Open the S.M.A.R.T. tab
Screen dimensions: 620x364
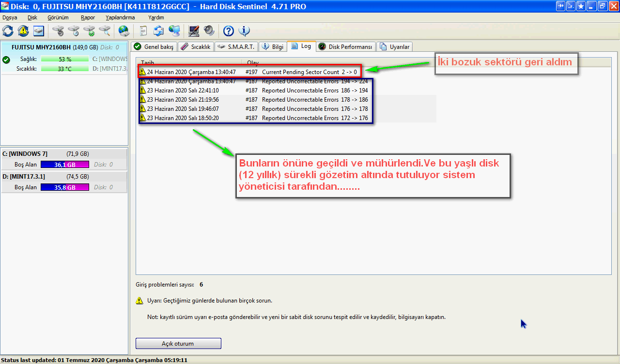point(236,47)
